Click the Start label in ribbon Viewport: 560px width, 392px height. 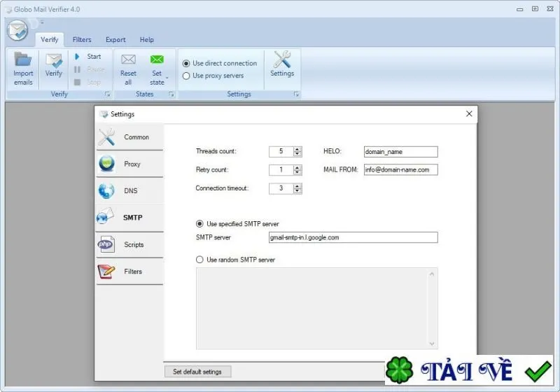(94, 57)
